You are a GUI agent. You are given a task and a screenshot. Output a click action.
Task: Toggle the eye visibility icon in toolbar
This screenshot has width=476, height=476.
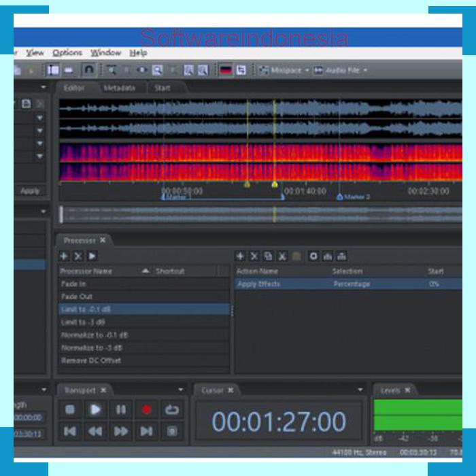click(x=141, y=70)
